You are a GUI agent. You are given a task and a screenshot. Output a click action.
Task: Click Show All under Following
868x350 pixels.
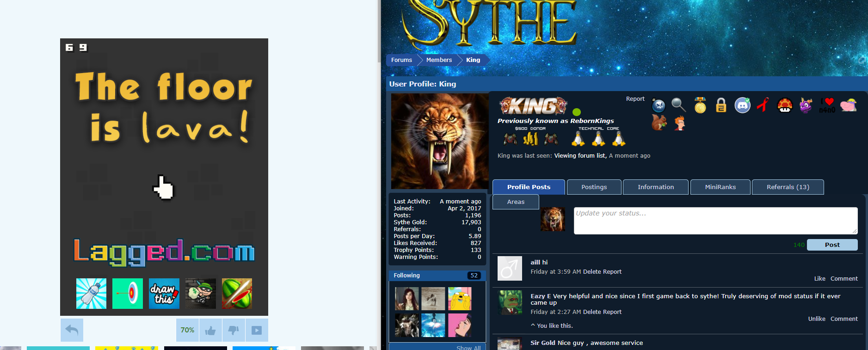(x=468, y=348)
